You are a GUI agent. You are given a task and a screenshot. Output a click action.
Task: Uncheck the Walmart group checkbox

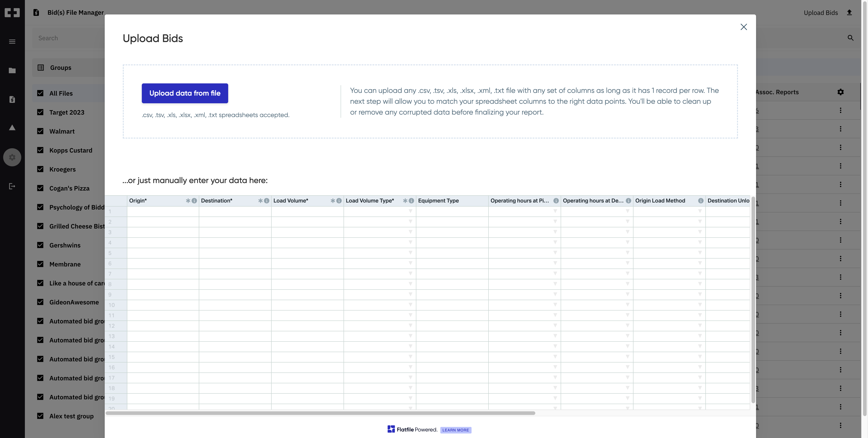[x=40, y=131]
